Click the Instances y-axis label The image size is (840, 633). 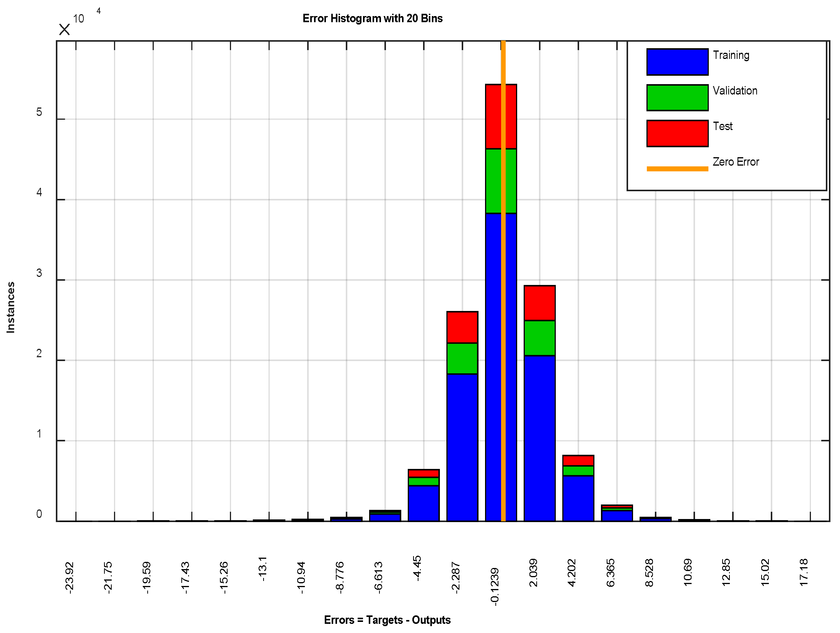[11, 307]
